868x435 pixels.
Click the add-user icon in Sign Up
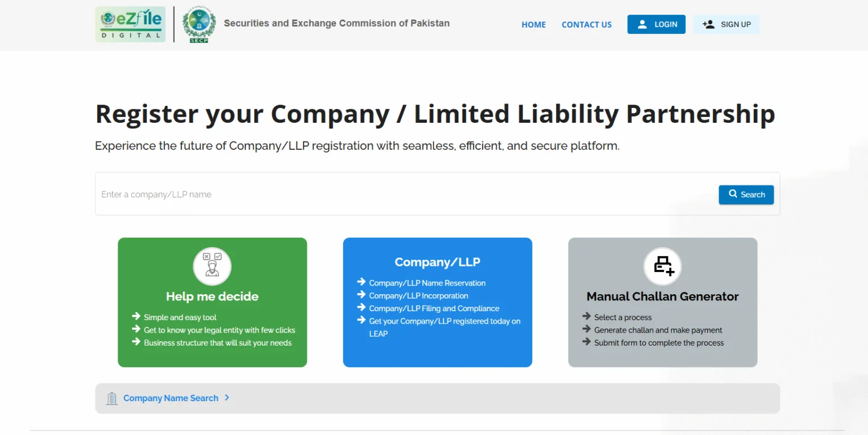point(709,24)
